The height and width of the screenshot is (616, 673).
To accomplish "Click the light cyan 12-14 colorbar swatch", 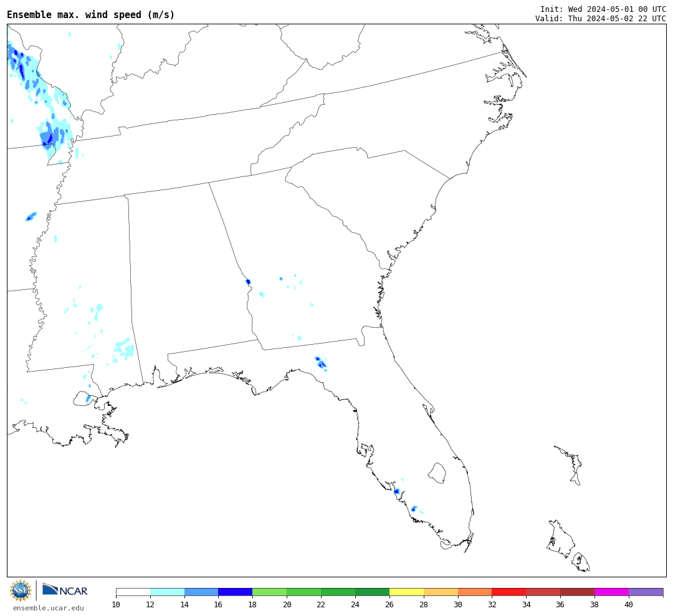I will 168,592.
